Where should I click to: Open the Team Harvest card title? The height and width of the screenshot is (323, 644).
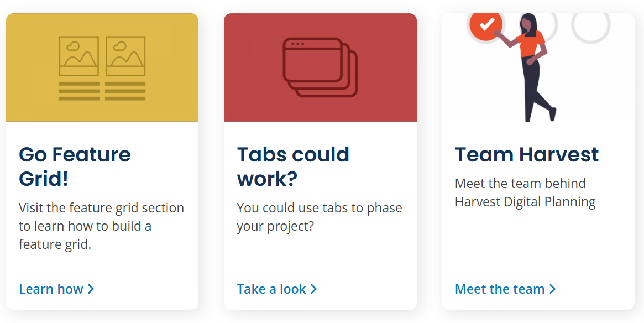527,155
